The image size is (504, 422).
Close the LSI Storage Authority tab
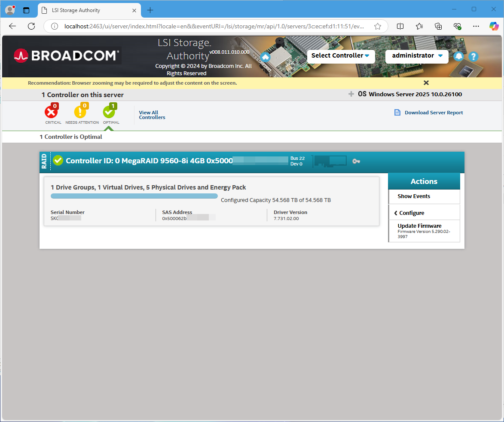(x=134, y=10)
